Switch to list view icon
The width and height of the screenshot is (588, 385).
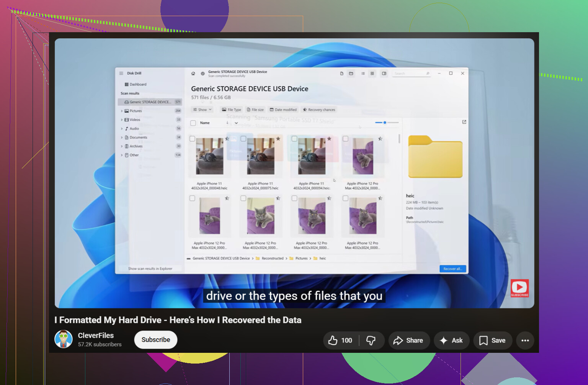pos(363,74)
